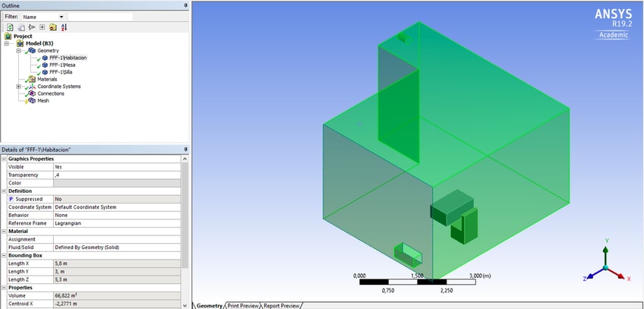Click the Clear search eraser icon in Outline

(21, 27)
